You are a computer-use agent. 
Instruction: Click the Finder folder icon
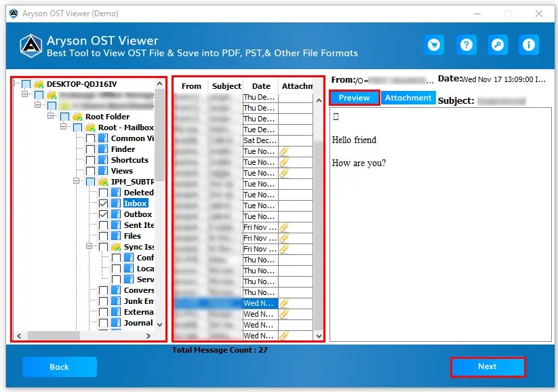click(x=103, y=149)
